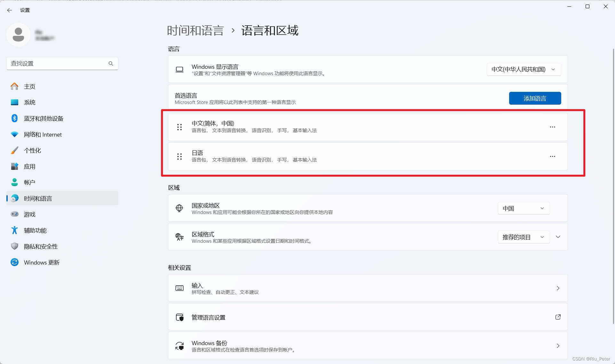Click the globe icon for 国家或地区
This screenshot has height=364, width=615.
click(180, 208)
